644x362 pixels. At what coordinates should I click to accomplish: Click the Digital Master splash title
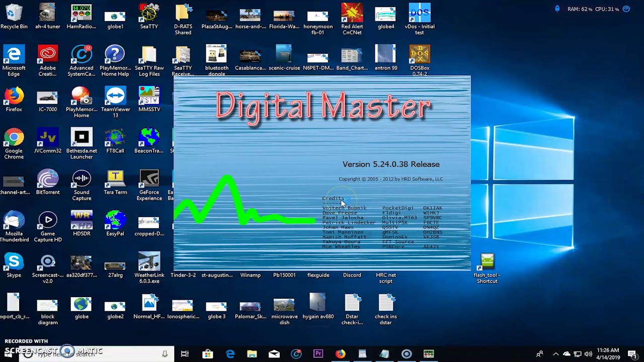[x=323, y=107]
